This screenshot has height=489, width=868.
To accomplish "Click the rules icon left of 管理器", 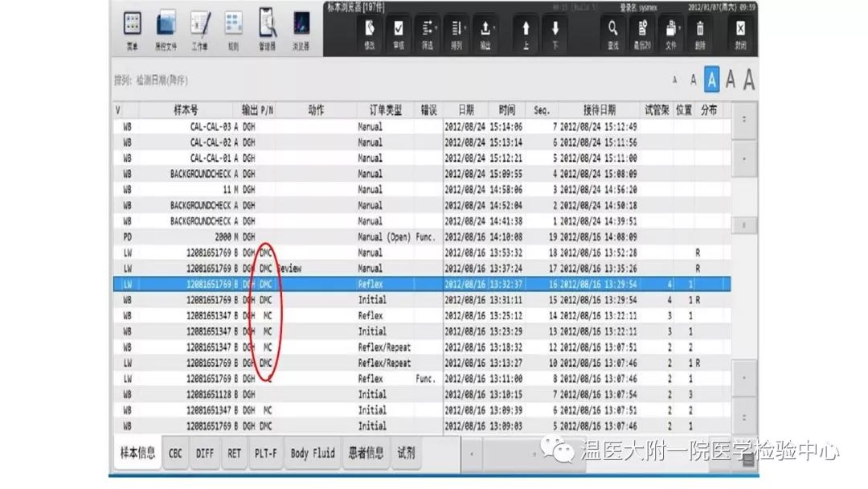I will [234, 31].
